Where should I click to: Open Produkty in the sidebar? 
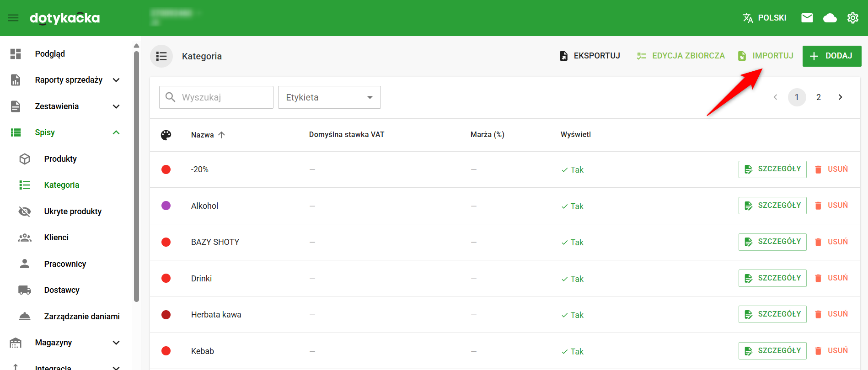point(60,159)
